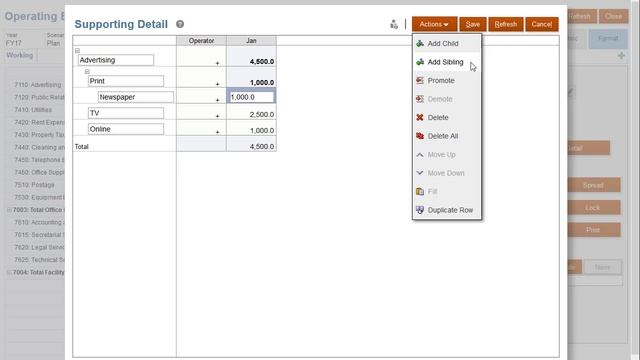The image size is (640, 360).
Task: Click the Cancel button
Action: click(x=542, y=24)
